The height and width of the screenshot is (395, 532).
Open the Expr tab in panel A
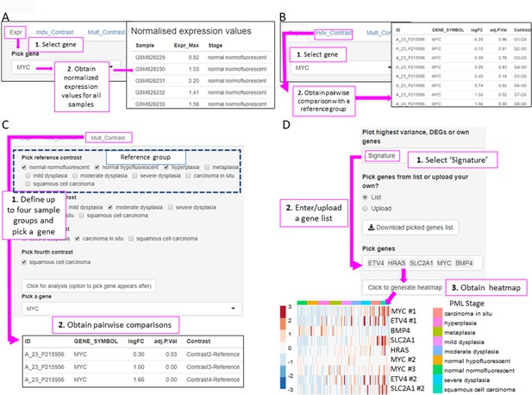(16, 32)
